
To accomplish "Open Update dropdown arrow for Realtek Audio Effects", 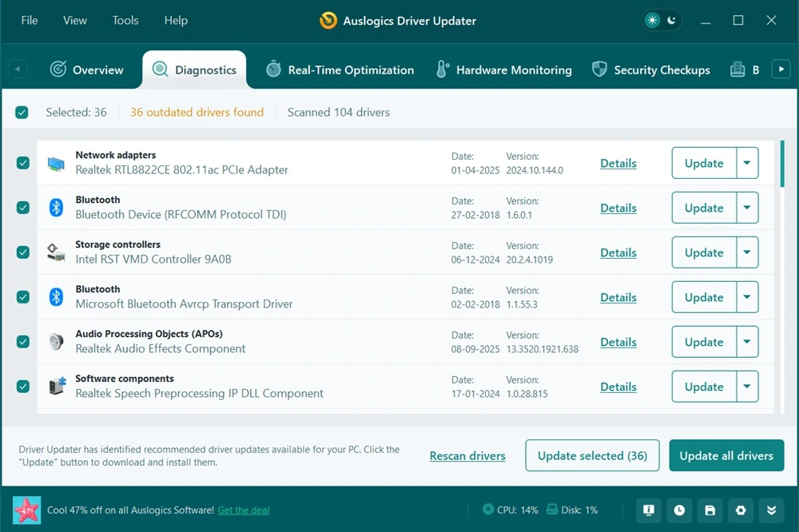I will pyautogui.click(x=747, y=341).
